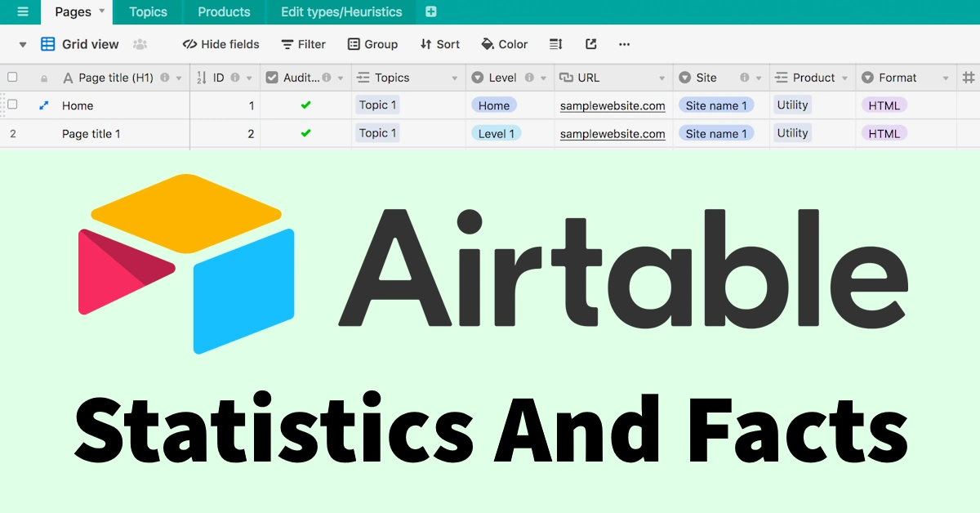Select ID cell with value 1
Screen dimensions: 980x513
225,105
